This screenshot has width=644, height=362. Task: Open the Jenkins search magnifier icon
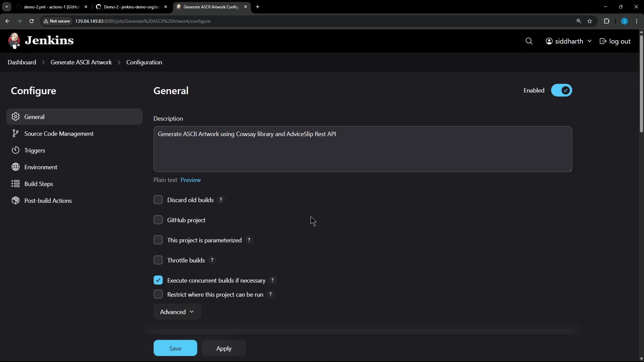point(529,41)
